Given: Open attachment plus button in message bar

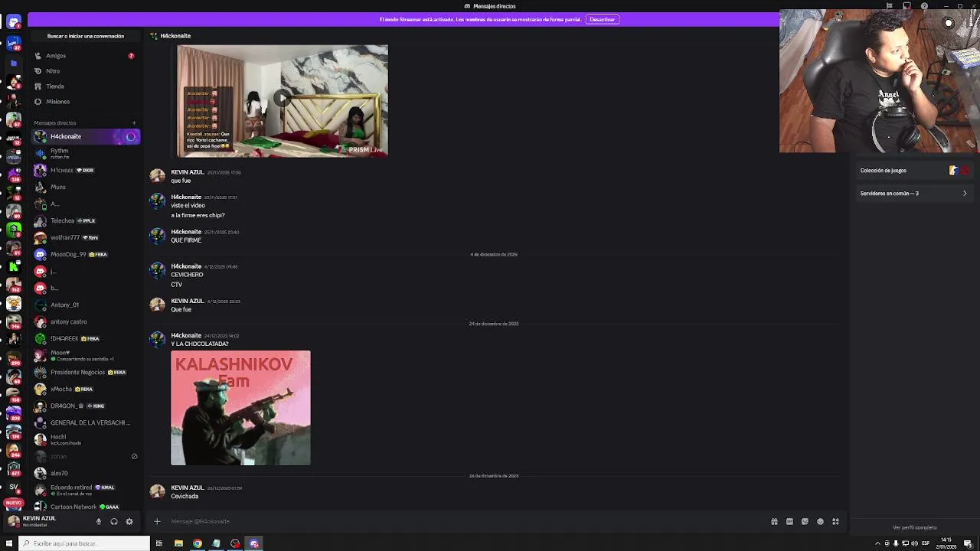Looking at the screenshot, I should coord(157,521).
